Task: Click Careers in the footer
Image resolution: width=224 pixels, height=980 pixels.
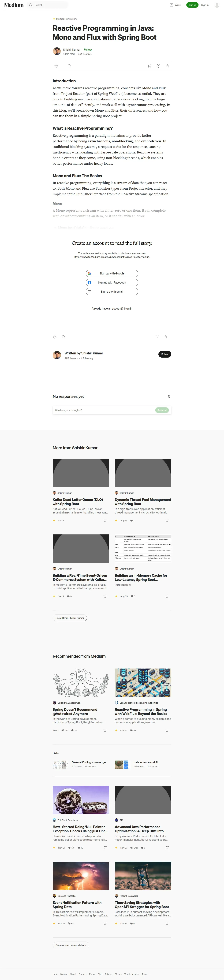Action: click(83, 974)
